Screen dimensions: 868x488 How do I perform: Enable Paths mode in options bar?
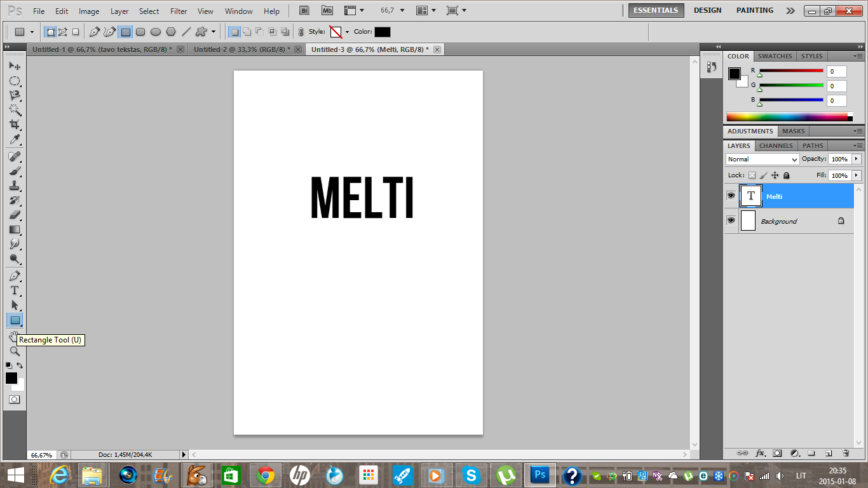(x=63, y=32)
